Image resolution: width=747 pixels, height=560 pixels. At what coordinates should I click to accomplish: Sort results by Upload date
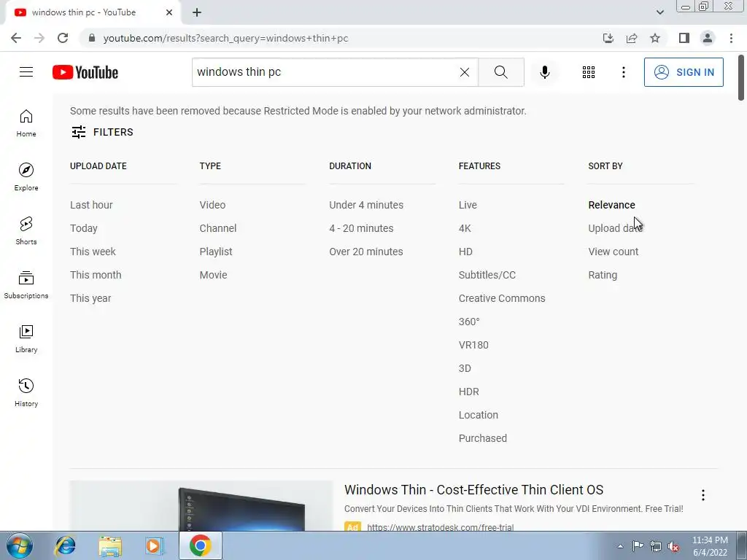(615, 228)
